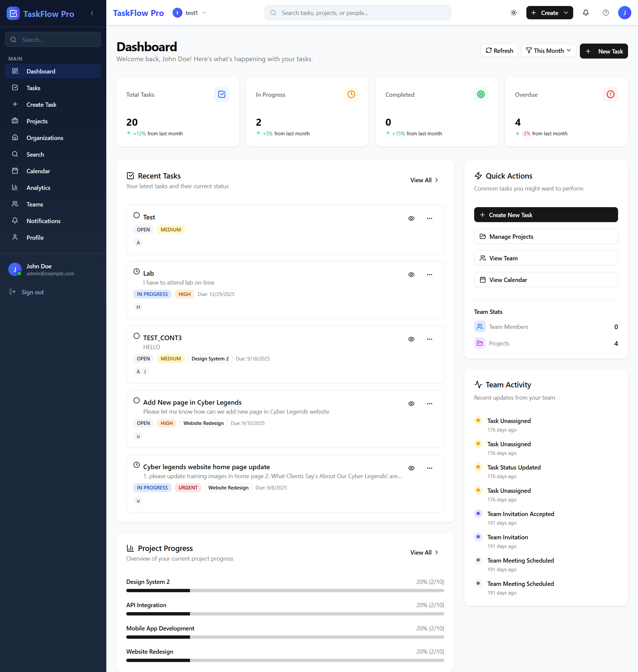The height and width of the screenshot is (672, 638).
Task: Open Organizations in the sidebar
Action: (x=53, y=138)
